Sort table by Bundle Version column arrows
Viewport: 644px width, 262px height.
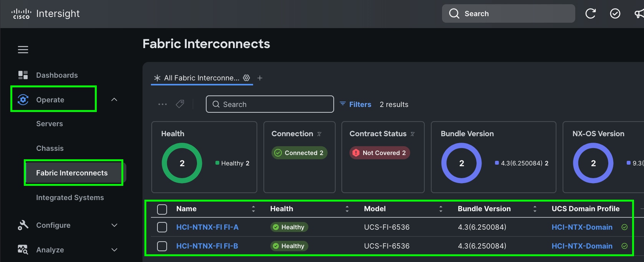coord(535,209)
